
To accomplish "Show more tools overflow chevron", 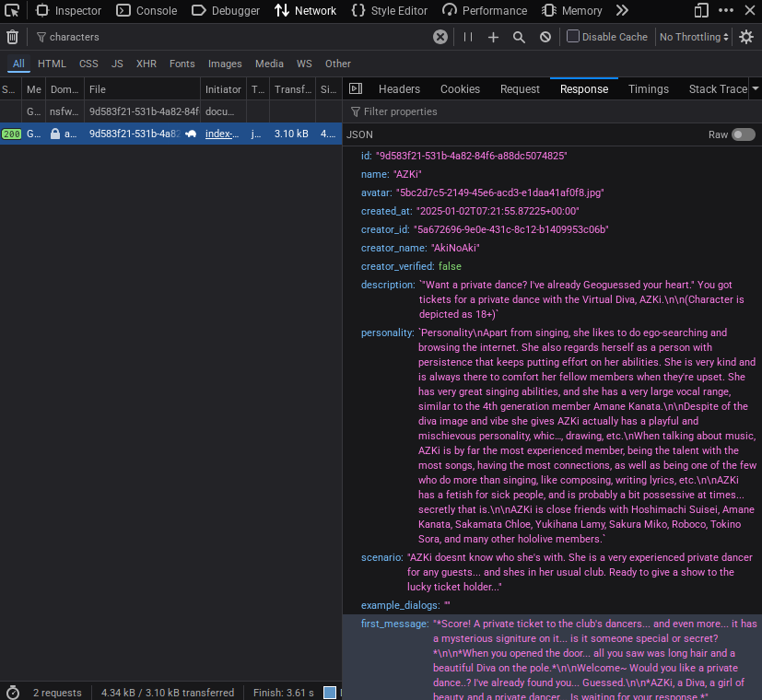I will pos(622,10).
